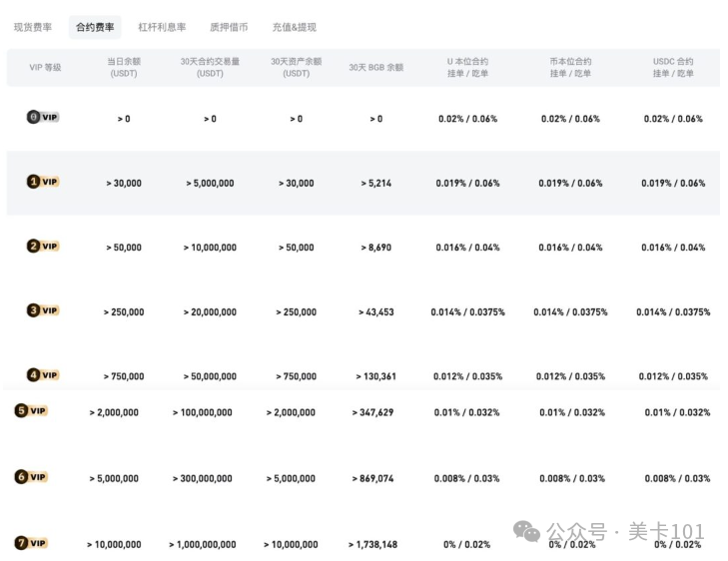728x561 pixels.
Task: Click the > 2,000,000 daily balance in VIP 5 row
Action: (114, 412)
